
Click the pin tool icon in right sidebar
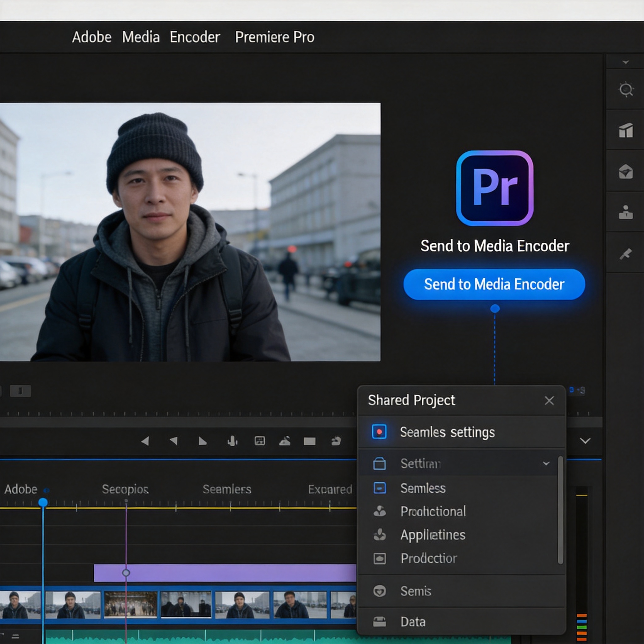[626, 254]
